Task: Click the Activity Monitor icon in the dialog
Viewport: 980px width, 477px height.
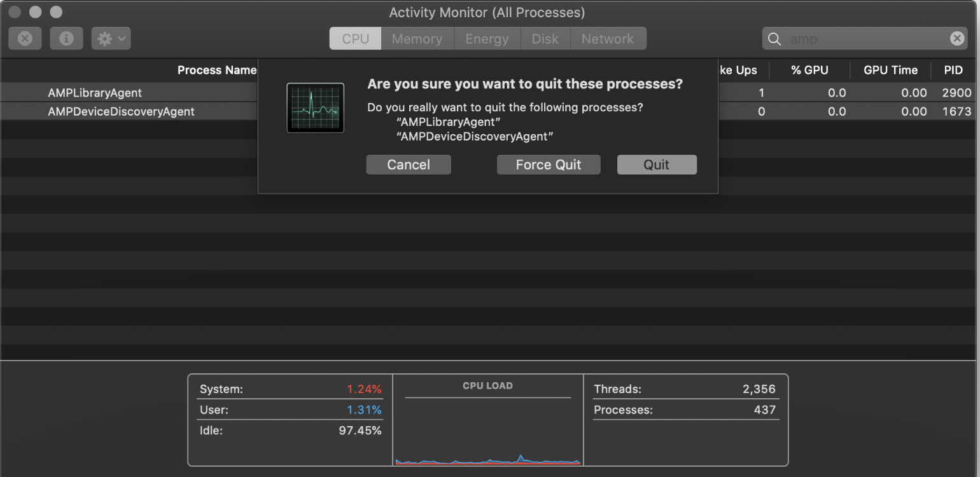Action: click(x=315, y=107)
